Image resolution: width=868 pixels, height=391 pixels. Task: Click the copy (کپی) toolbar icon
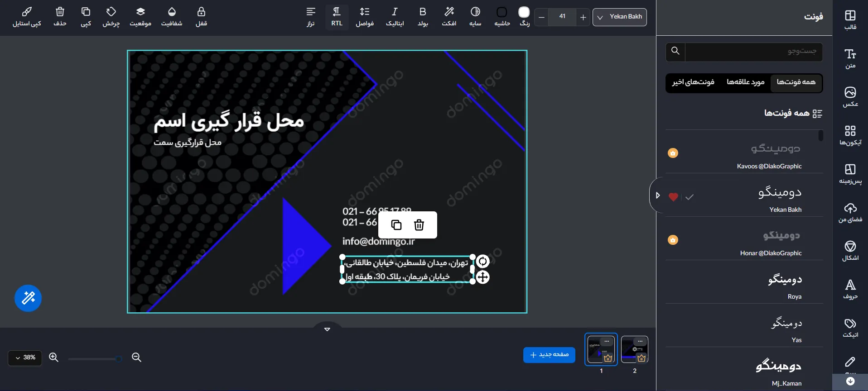86,17
